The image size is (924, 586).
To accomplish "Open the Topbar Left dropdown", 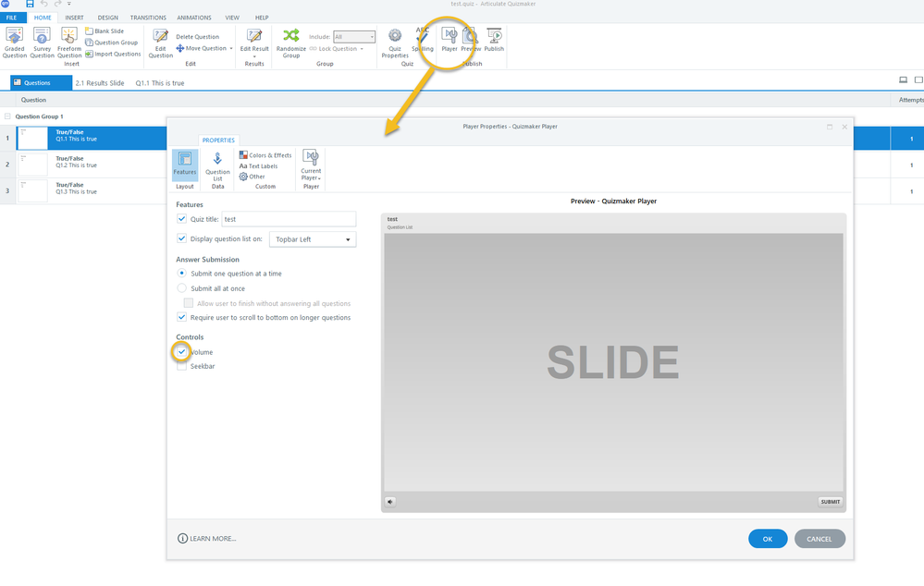I will click(x=313, y=239).
